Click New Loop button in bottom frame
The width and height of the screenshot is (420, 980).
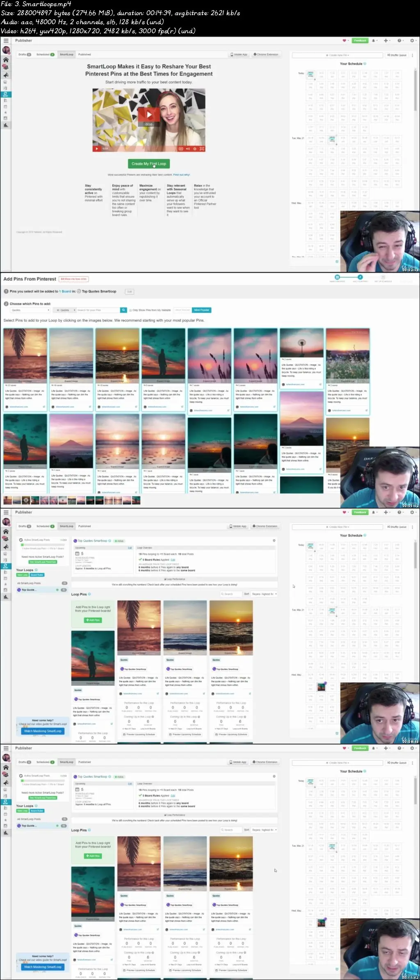pyautogui.click(x=22, y=811)
